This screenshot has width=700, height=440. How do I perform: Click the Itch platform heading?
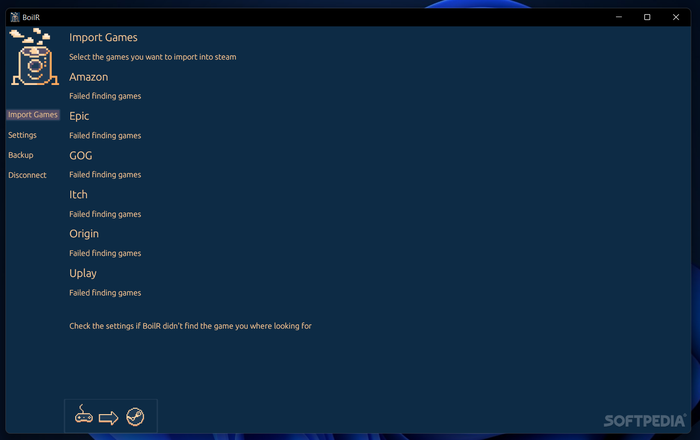(x=78, y=195)
